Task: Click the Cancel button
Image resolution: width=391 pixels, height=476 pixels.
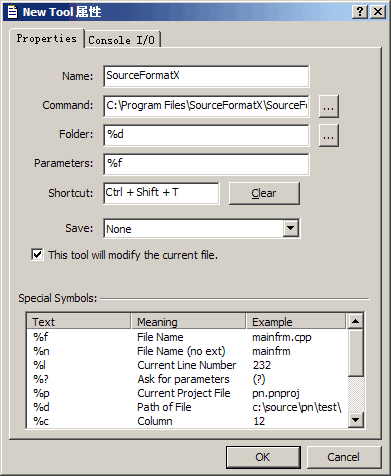Action: (x=344, y=457)
